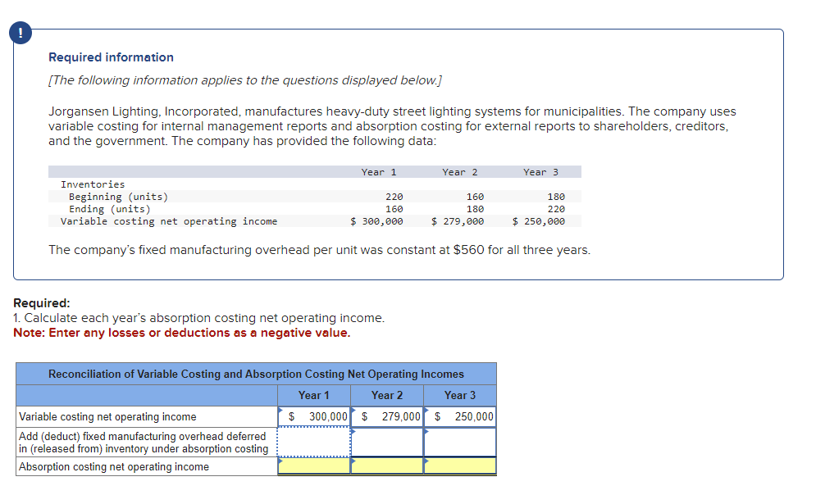Click the blue exclamation required-information icon
The image size is (816, 504).
[20, 33]
